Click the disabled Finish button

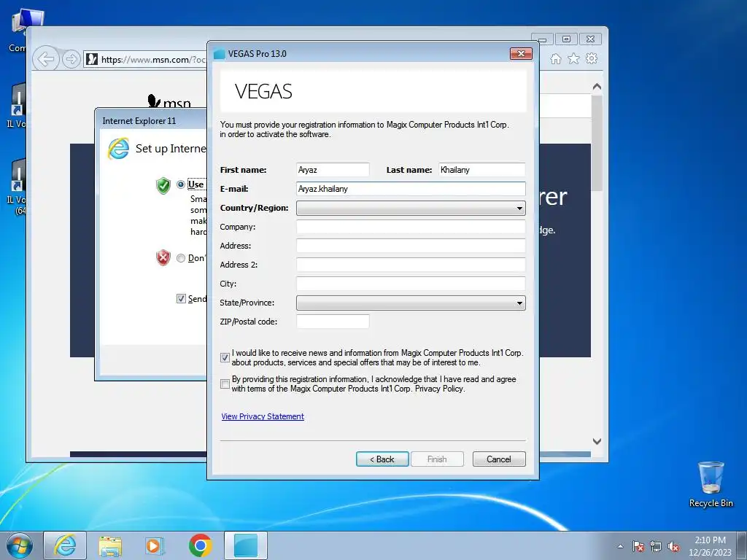[x=437, y=459]
